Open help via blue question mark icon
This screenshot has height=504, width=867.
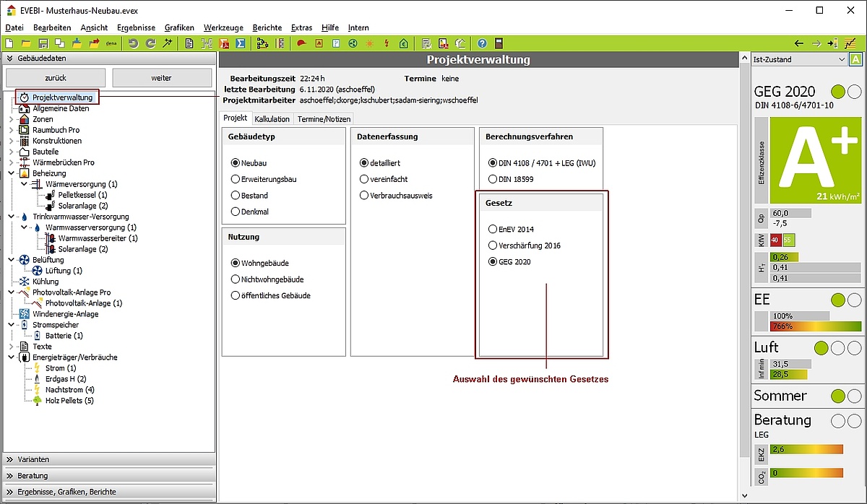482,43
